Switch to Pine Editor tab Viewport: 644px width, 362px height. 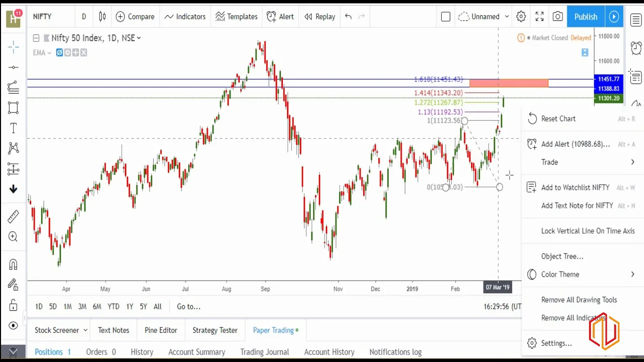click(161, 330)
